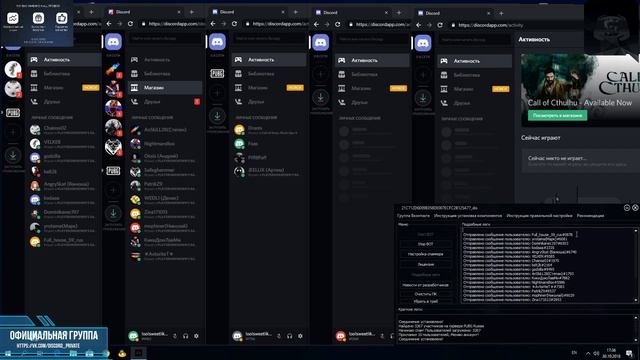Select Активность in the leftmost Discord window
The height and width of the screenshot is (360, 640).
(x=64, y=60)
